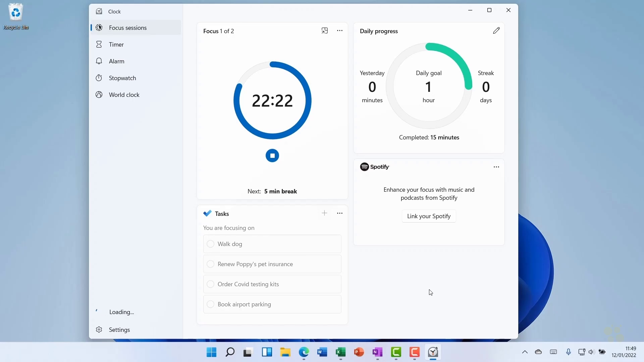Open Task View from the taskbar

point(248,352)
